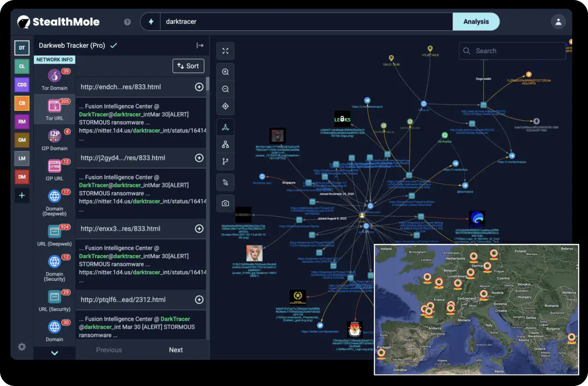The height and width of the screenshot is (386, 588).
Task: Select the DT module icon
Action: click(22, 48)
